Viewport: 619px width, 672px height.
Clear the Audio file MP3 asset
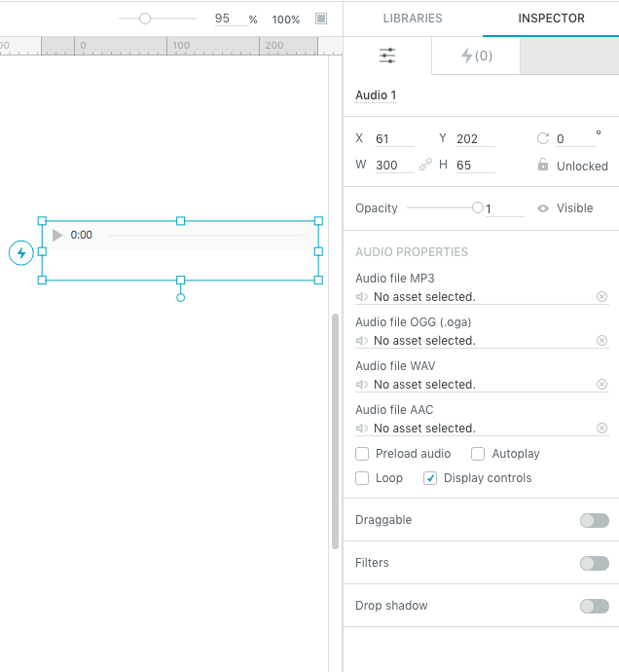[601, 297]
